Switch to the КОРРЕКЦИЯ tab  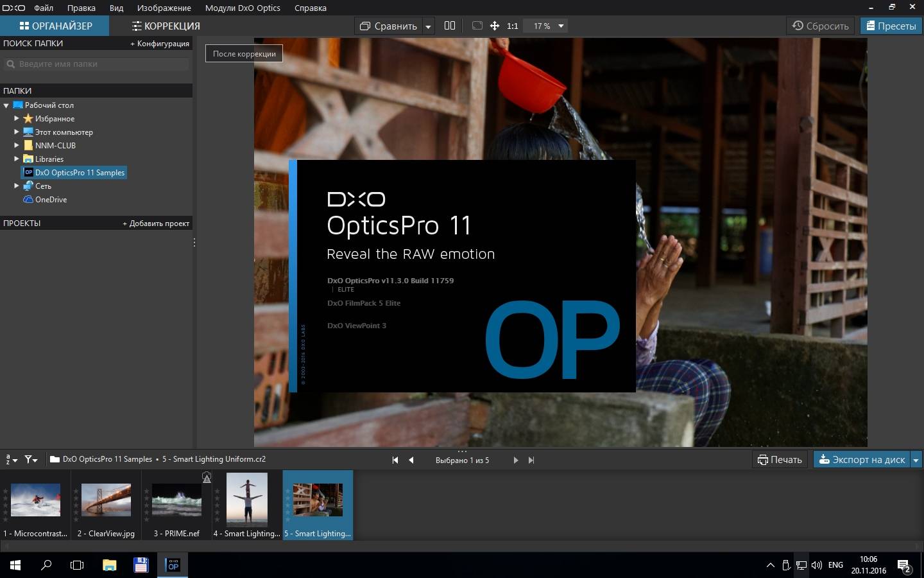tap(166, 26)
